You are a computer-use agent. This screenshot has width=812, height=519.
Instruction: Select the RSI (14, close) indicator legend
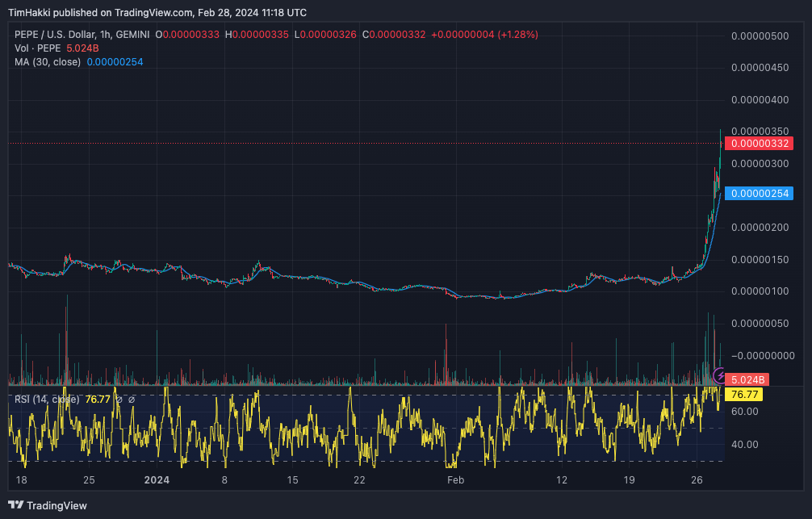tap(47, 399)
